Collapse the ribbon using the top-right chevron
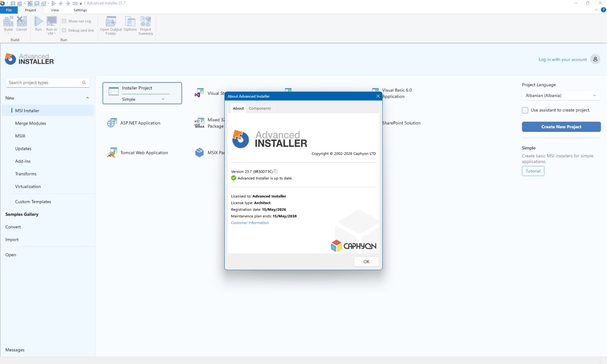Screen dimensions: 607x364 [x=597, y=9]
